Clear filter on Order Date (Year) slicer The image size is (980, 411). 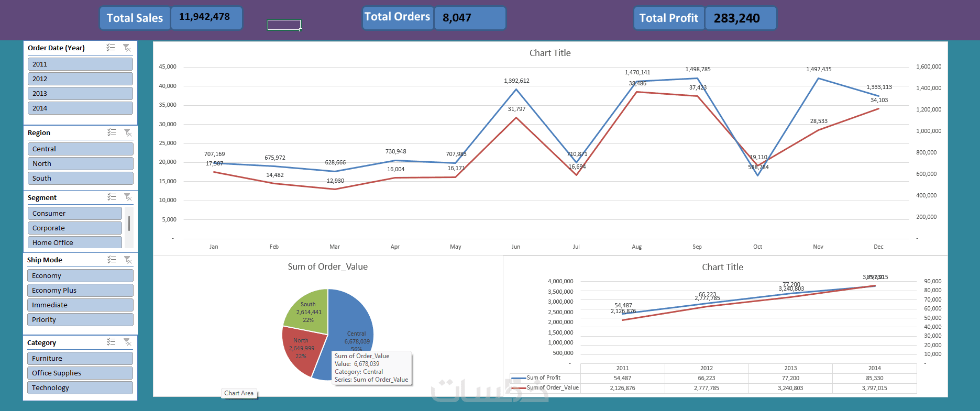click(127, 48)
